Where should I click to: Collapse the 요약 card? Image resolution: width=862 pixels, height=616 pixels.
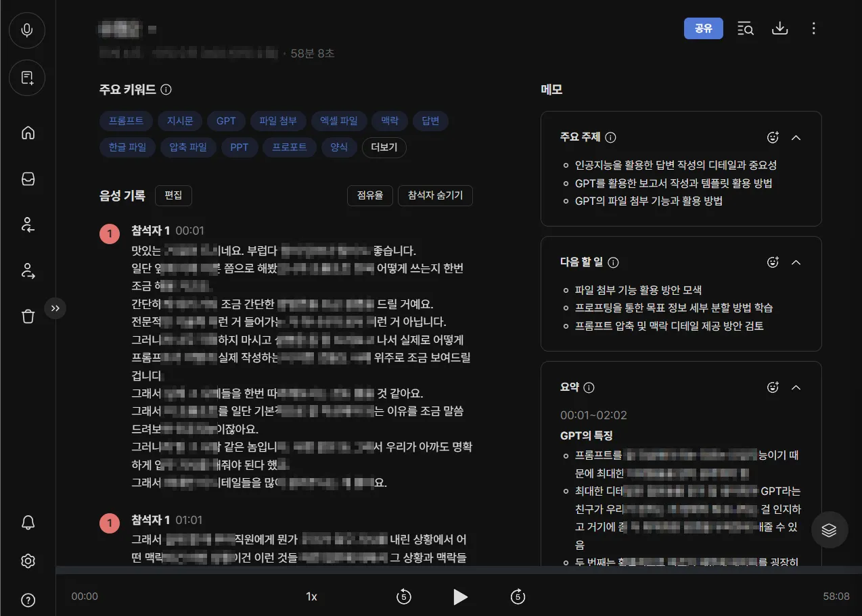coord(796,387)
